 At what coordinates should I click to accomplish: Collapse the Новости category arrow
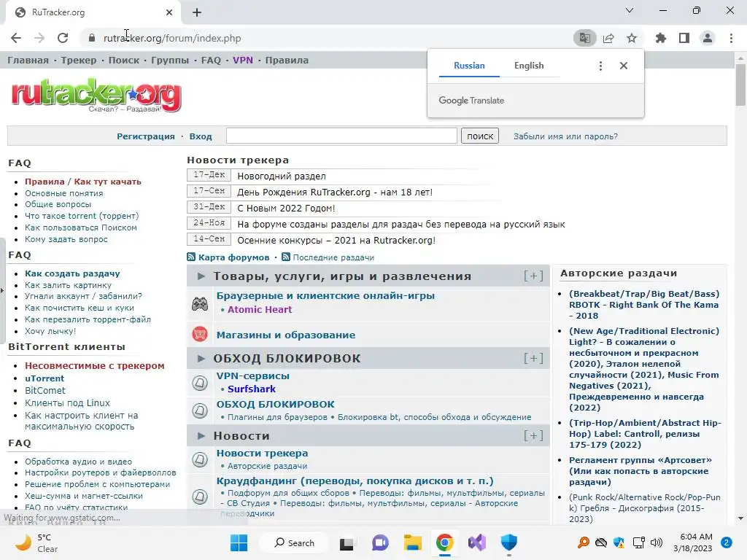(201, 436)
